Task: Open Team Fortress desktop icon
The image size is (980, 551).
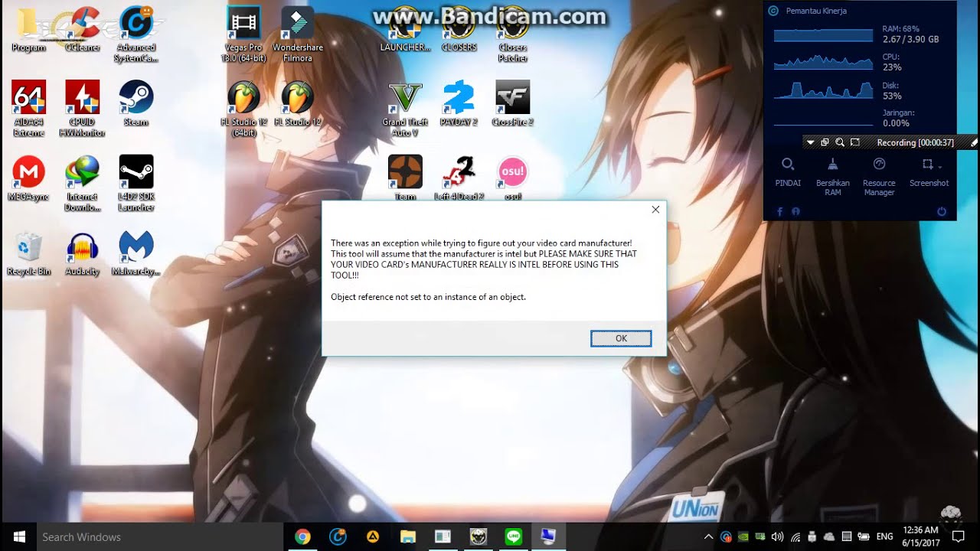Action: coord(405,177)
